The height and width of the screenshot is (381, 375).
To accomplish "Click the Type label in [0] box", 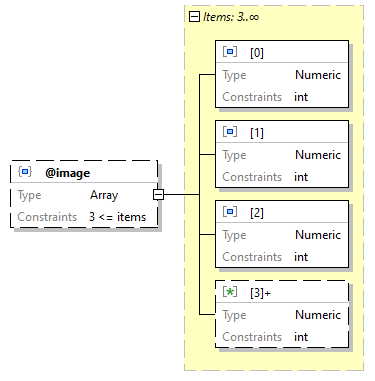I will [x=234, y=75].
